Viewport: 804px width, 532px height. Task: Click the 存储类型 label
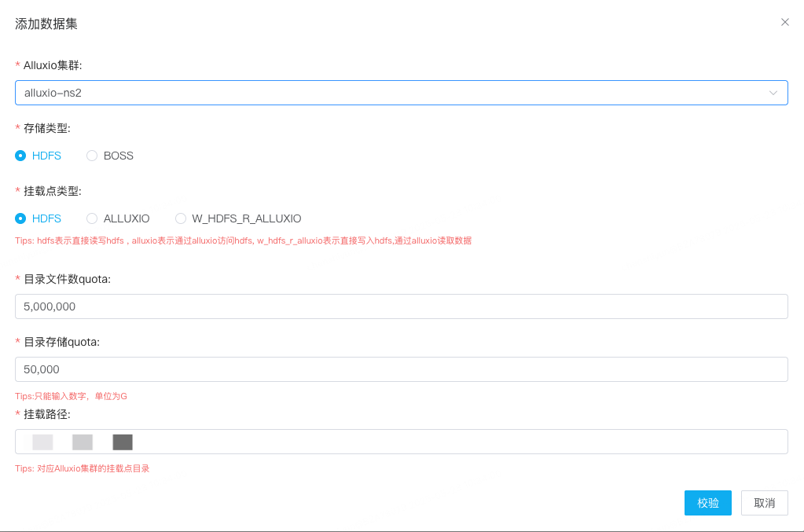pyautogui.click(x=47, y=128)
